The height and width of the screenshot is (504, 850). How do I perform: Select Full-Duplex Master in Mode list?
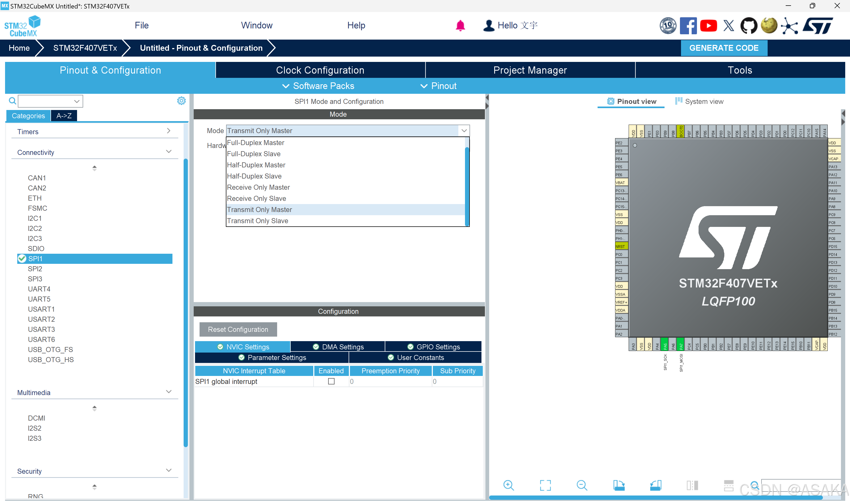[255, 143]
